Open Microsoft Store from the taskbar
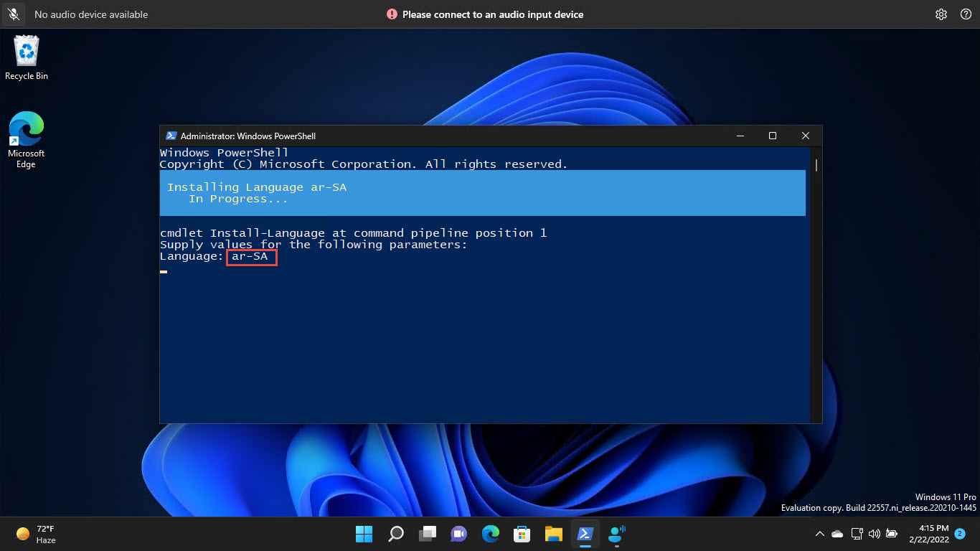 click(522, 534)
